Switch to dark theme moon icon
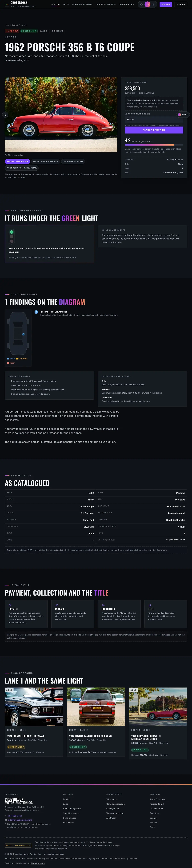The image size is (192, 868). [154, 4]
